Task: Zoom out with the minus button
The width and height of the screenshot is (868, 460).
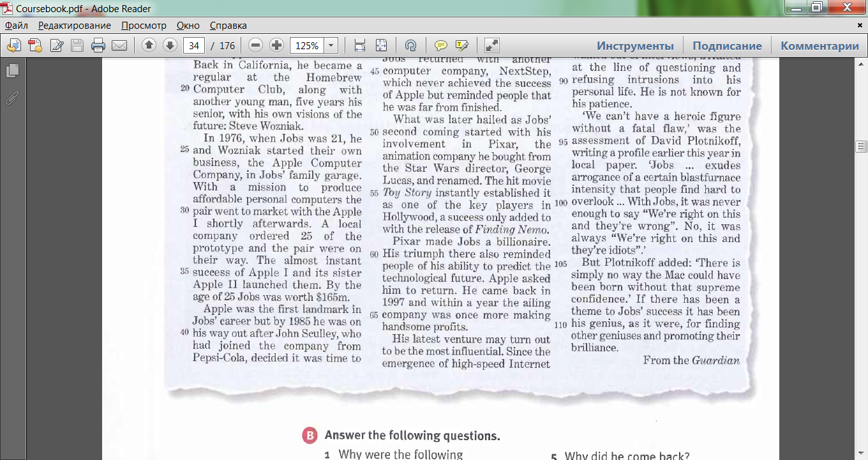Action: 255,45
